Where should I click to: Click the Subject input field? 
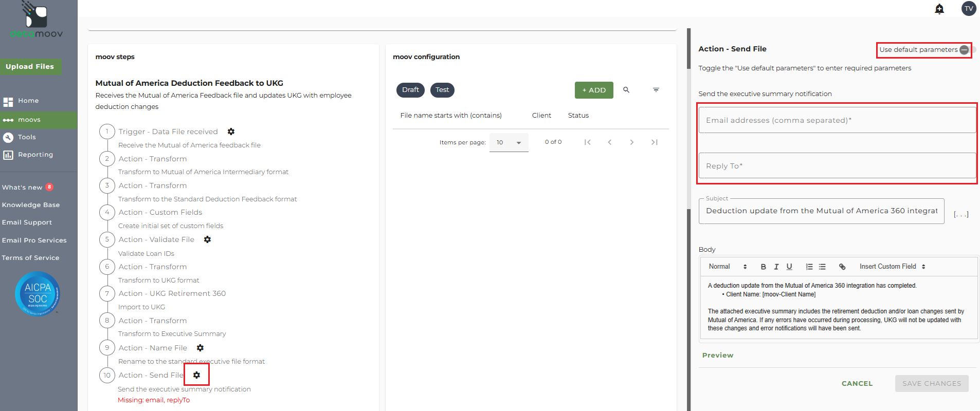click(x=822, y=211)
